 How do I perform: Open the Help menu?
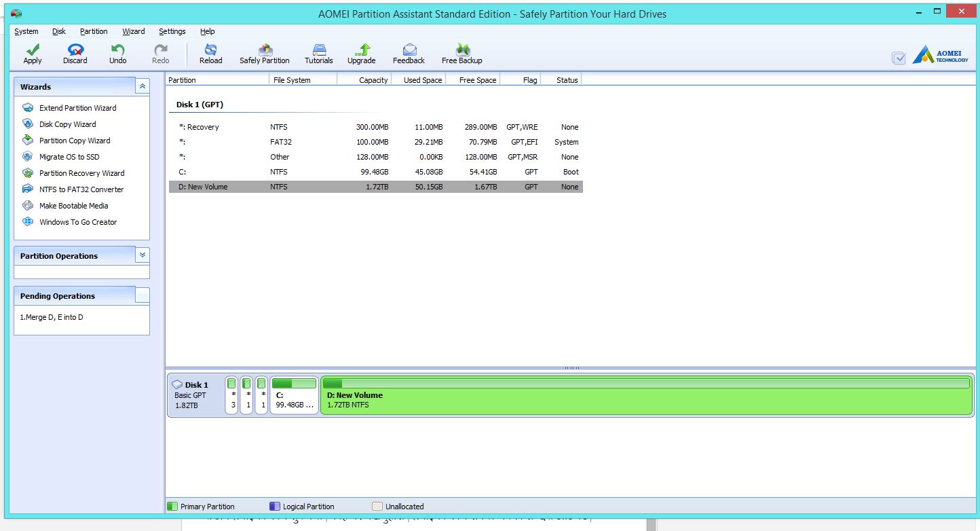tap(208, 31)
